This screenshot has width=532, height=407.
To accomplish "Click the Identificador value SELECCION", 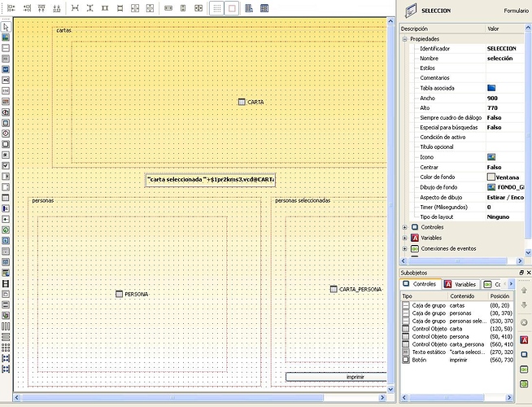I will pos(501,49).
